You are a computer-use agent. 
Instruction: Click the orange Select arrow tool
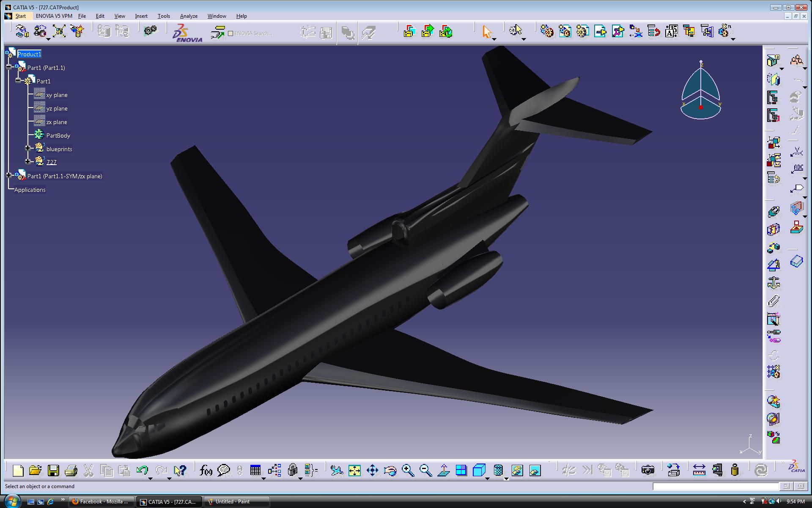click(487, 31)
